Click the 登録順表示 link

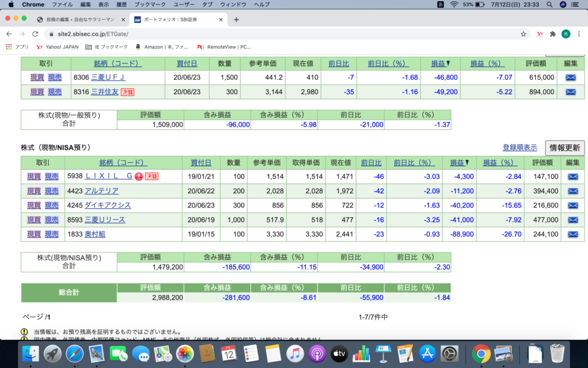pos(520,148)
